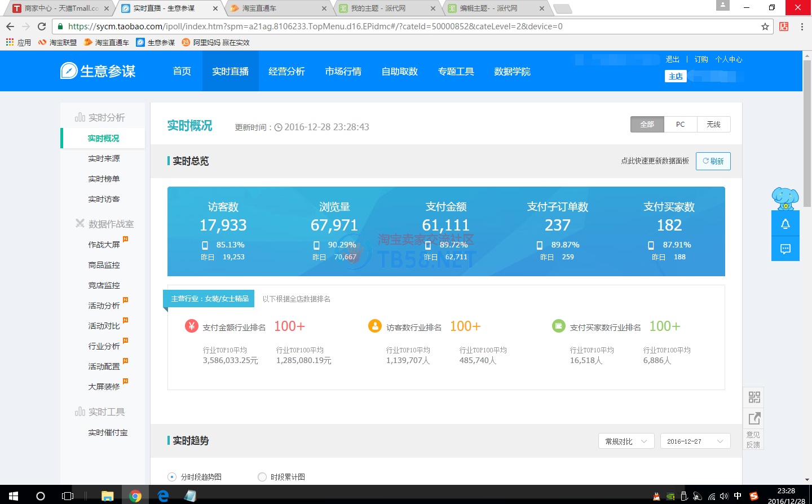
Task: Open the chat message icon on right sidebar
Action: [x=785, y=249]
